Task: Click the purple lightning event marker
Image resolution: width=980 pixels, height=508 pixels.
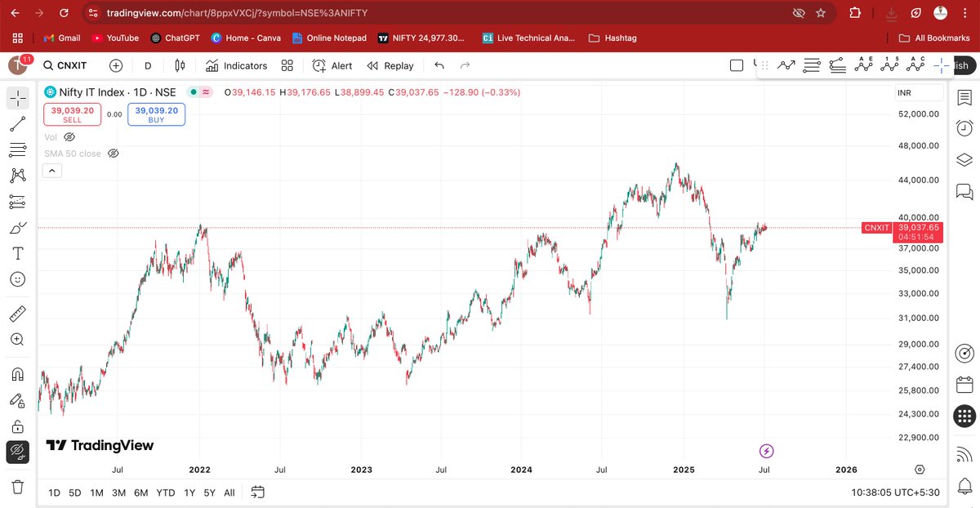Action: click(x=766, y=450)
